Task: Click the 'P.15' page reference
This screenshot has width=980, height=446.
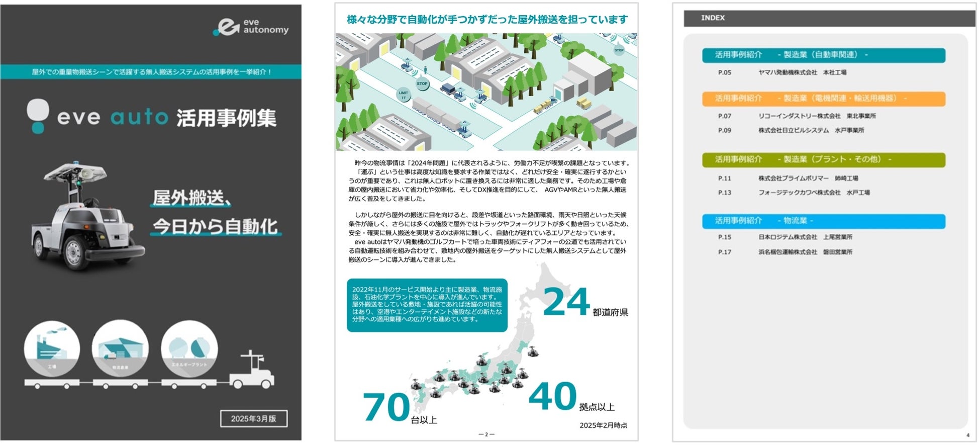Action: (x=725, y=237)
